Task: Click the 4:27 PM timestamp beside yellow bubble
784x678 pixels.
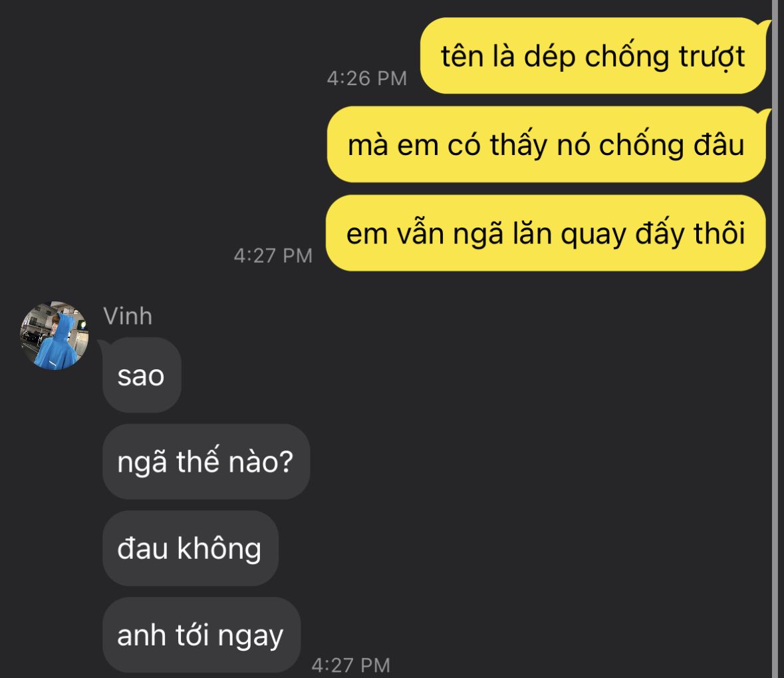Action: click(x=273, y=256)
